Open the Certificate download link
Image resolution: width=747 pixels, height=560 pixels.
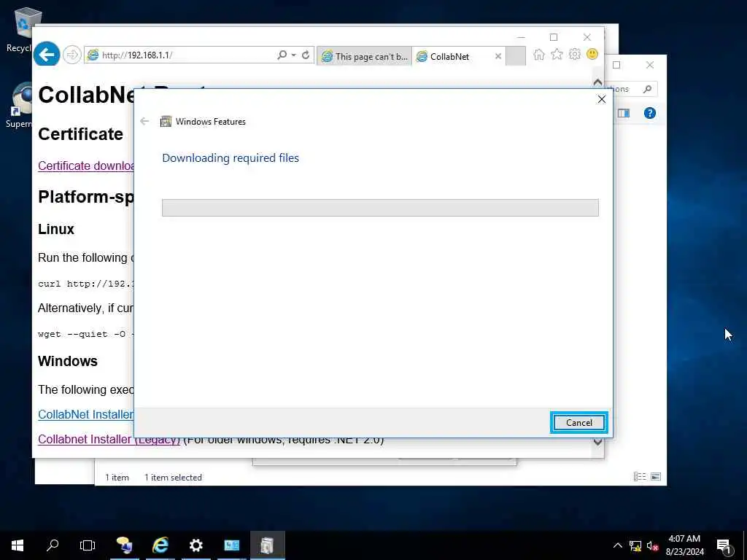(86, 166)
